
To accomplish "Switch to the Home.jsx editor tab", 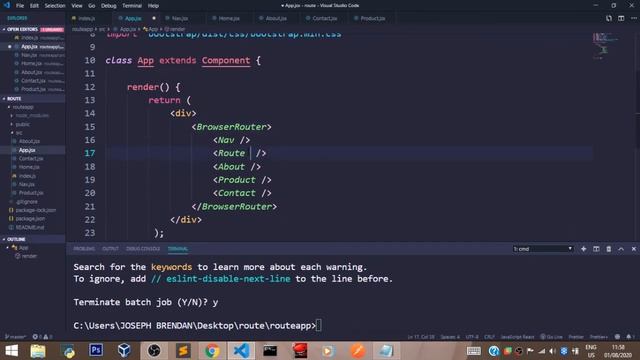I will (229, 18).
